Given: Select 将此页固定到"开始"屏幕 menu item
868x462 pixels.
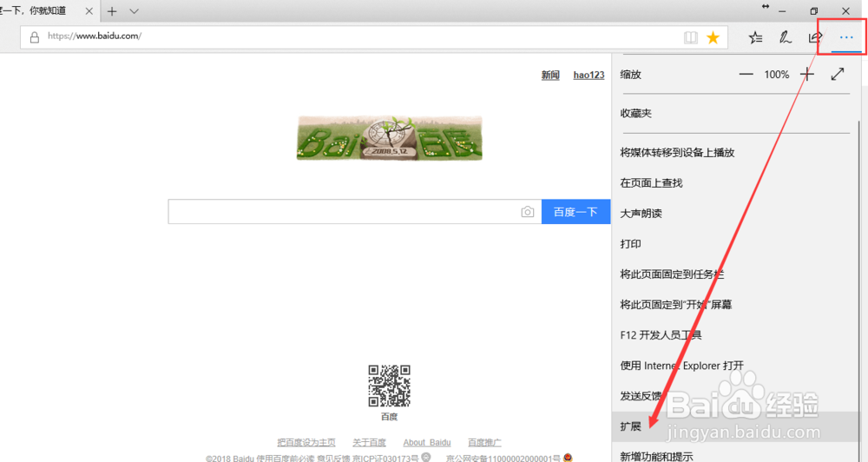Looking at the screenshot, I should 736,305.
